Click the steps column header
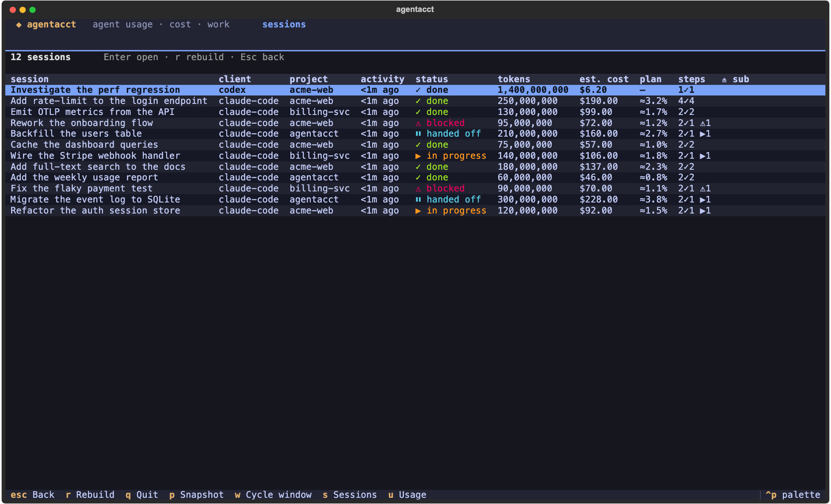This screenshot has width=831, height=504. pyautogui.click(x=692, y=80)
